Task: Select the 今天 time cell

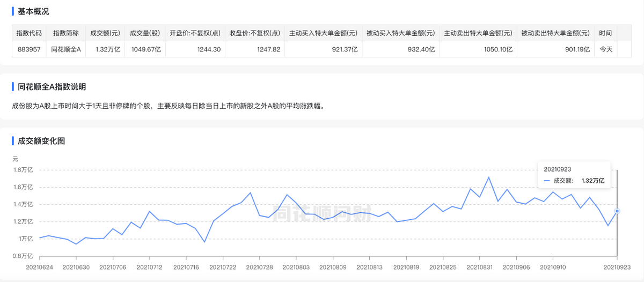Action: point(606,49)
